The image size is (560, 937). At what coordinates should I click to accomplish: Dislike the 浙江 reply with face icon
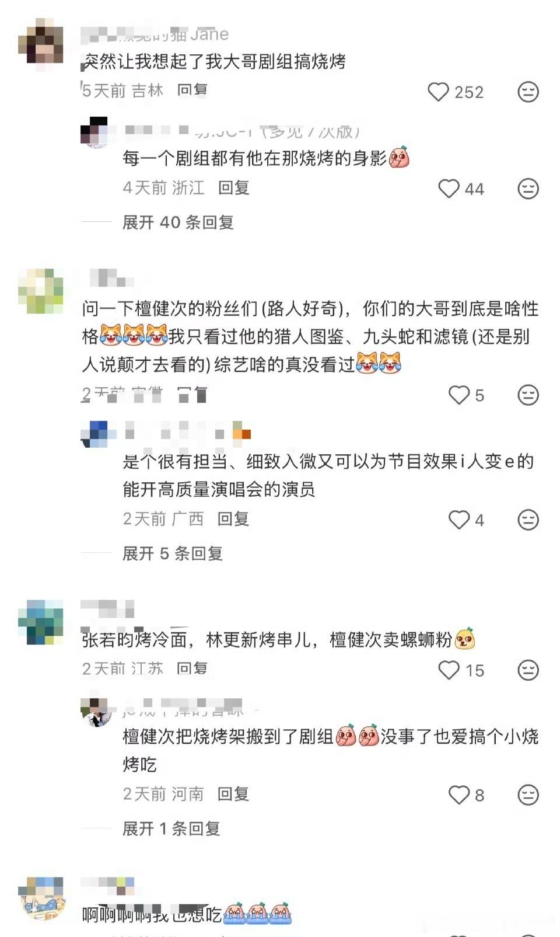(x=528, y=189)
